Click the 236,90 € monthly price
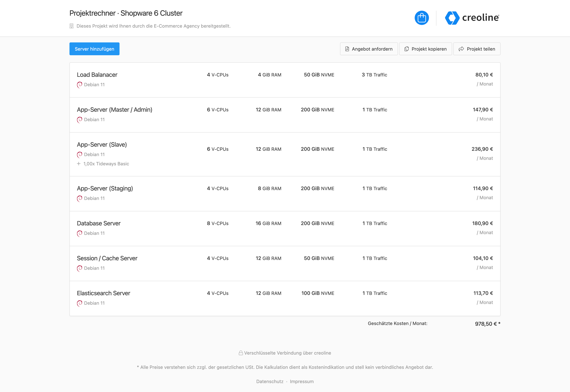 (x=482, y=149)
